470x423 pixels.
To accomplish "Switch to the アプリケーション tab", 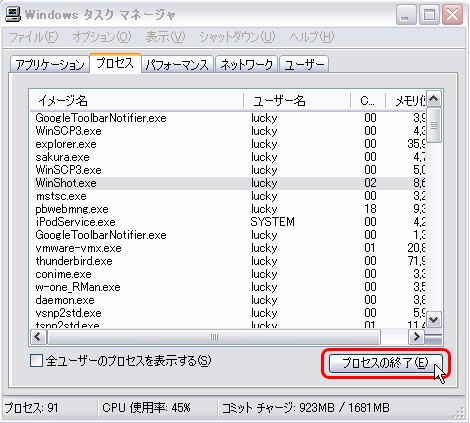I will (50, 64).
